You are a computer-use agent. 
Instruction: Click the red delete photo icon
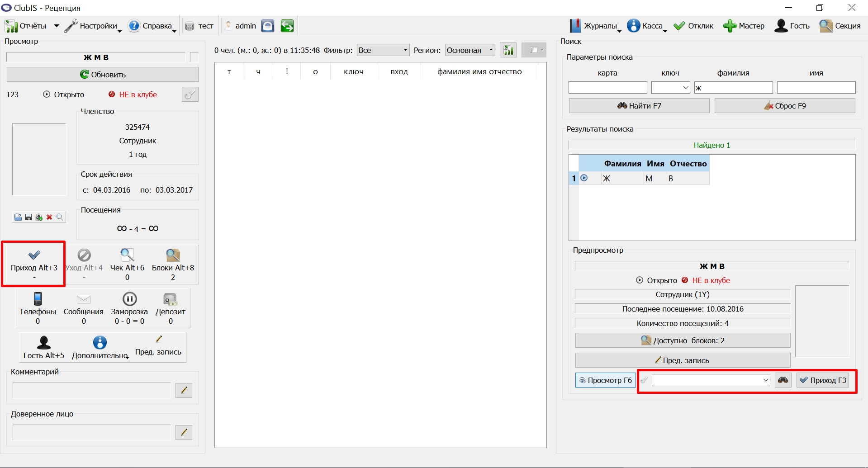(x=49, y=217)
